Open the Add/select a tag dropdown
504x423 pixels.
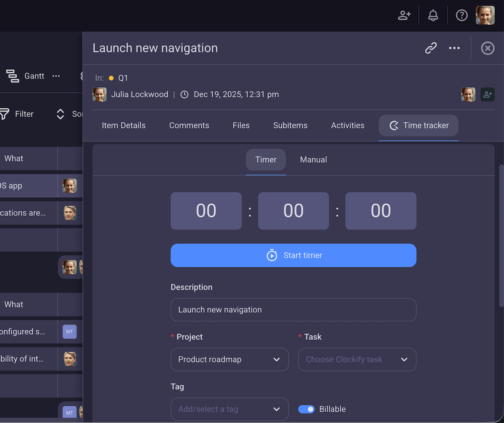click(229, 409)
